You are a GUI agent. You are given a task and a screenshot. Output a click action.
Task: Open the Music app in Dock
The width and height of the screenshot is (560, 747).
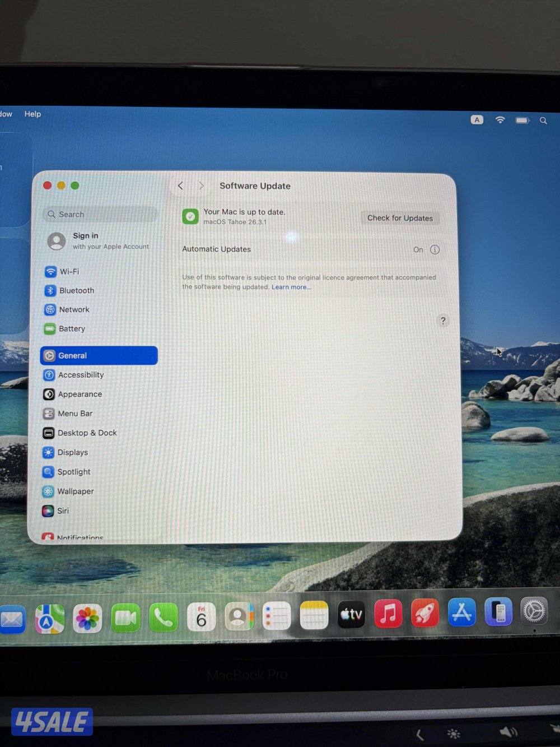[388, 614]
